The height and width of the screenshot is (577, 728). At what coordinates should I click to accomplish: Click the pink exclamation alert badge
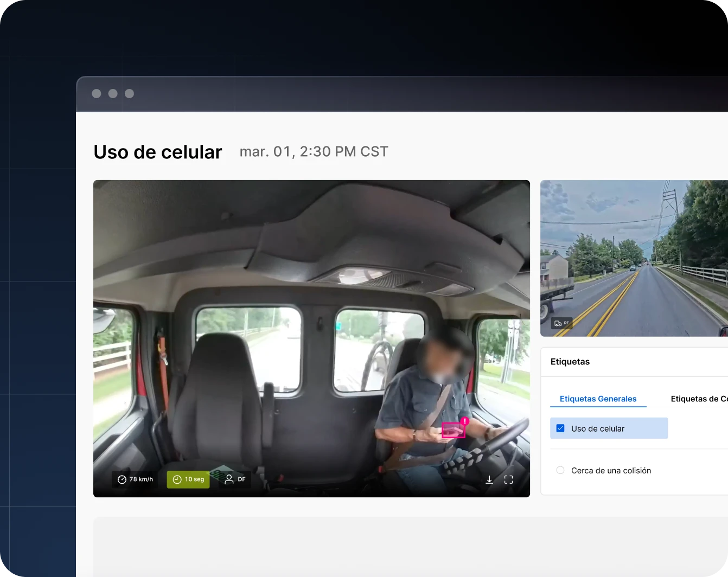tap(465, 421)
